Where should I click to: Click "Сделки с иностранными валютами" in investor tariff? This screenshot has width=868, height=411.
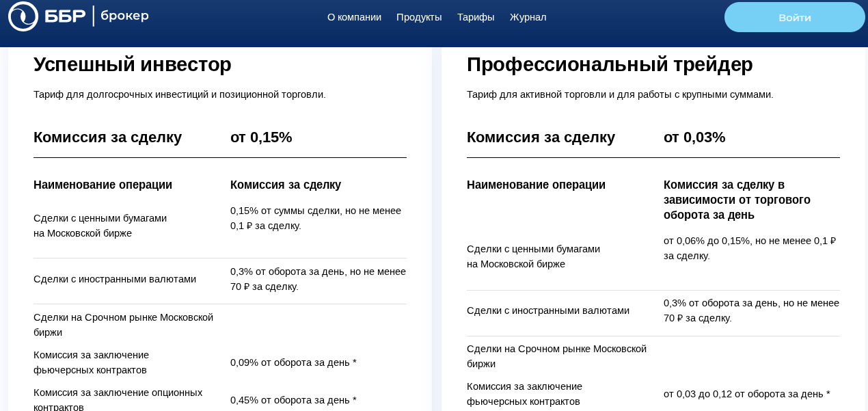click(115, 279)
